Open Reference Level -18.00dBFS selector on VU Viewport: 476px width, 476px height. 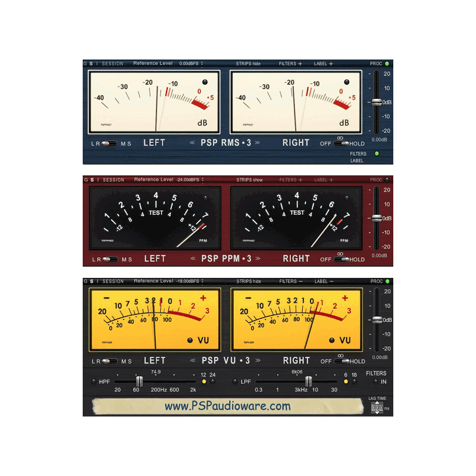190,281
